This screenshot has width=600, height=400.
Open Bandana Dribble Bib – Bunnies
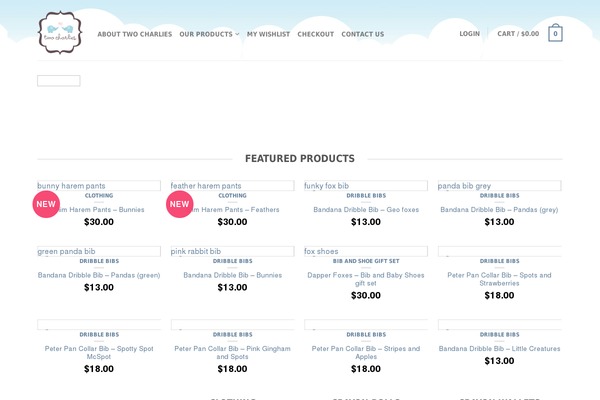click(232, 275)
